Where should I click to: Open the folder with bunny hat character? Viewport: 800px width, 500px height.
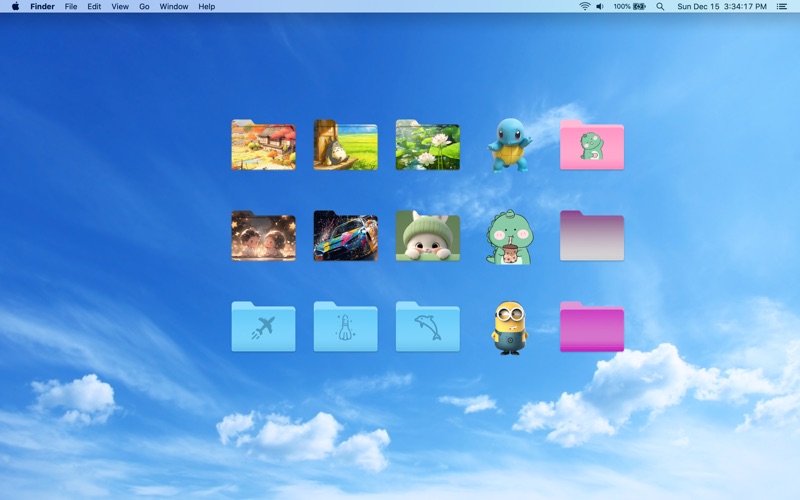(427, 237)
